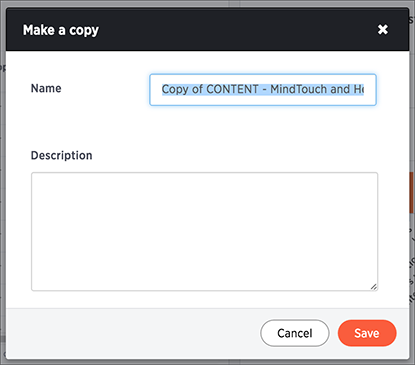Focus the Name text field

coord(263,90)
